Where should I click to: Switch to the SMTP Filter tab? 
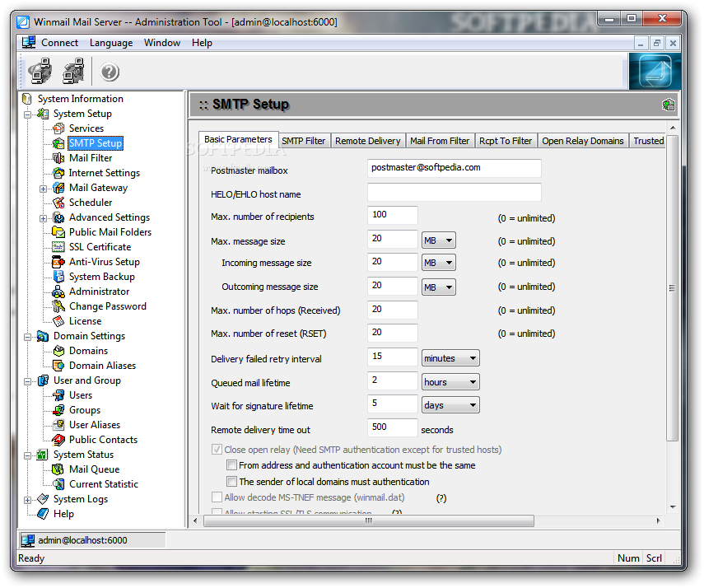pyautogui.click(x=304, y=141)
